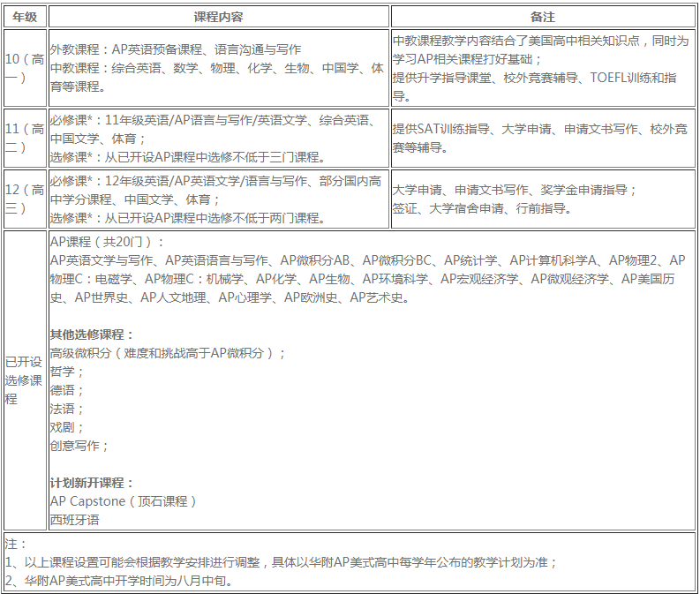Click the 其他选修课程 heading
Image resolution: width=700 pixels, height=594 pixels.
[93, 335]
